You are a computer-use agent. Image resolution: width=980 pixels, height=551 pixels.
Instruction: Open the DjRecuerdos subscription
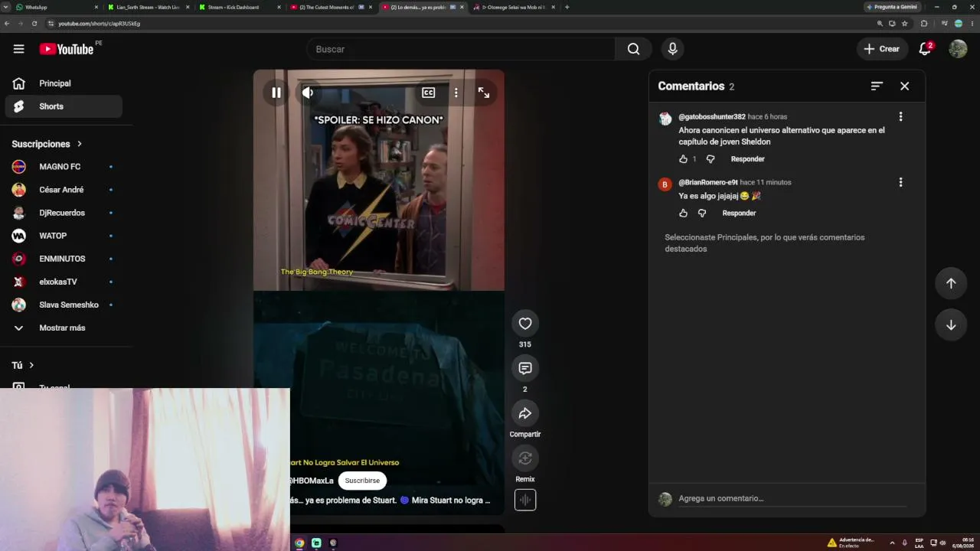coord(64,213)
